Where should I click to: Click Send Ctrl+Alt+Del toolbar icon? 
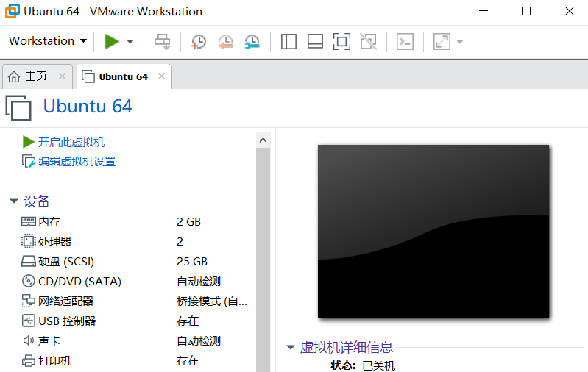click(163, 42)
